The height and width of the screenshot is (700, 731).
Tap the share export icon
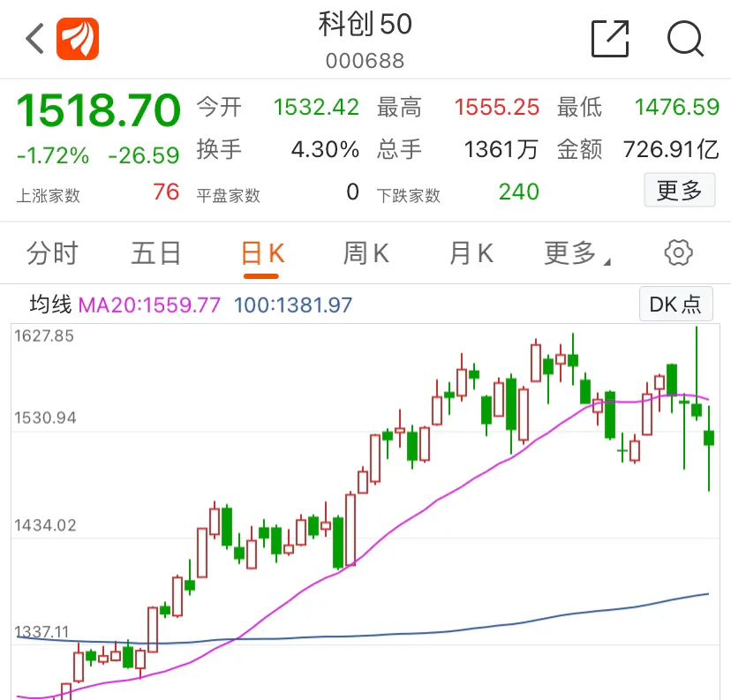point(610,39)
